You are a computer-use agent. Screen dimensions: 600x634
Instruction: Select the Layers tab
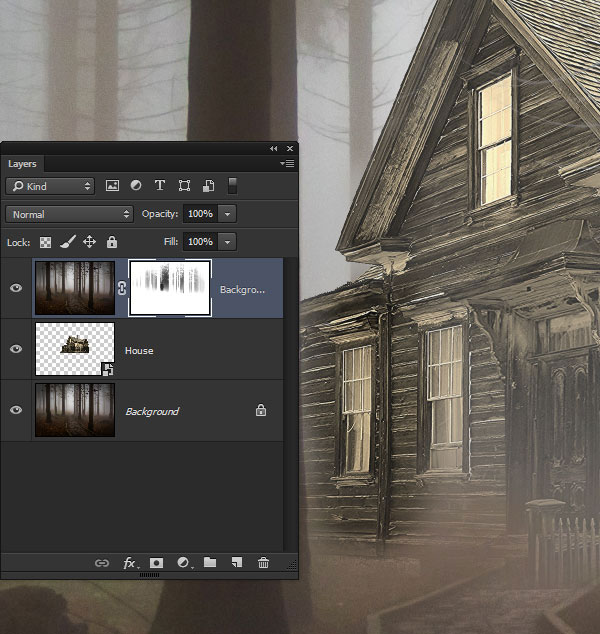click(x=22, y=164)
